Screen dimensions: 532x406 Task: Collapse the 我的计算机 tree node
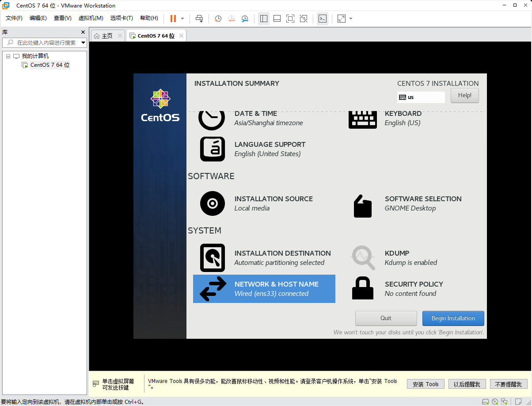8,56
